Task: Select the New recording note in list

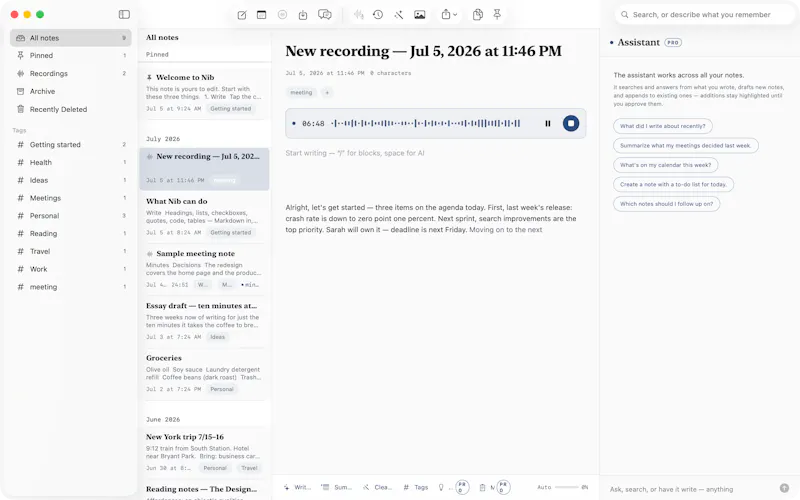Action: pyautogui.click(x=204, y=169)
